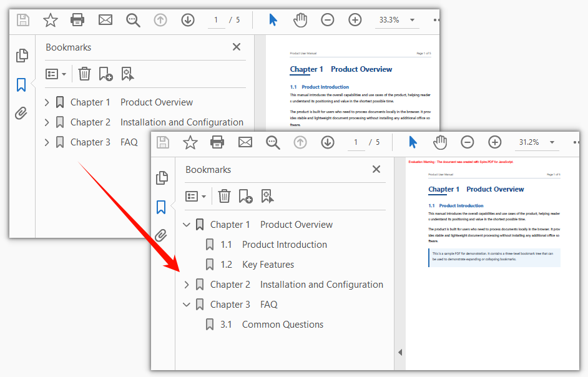Image resolution: width=588 pixels, height=377 pixels.
Task: Click delete bookmark trash icon in the back window
Action: tap(84, 74)
